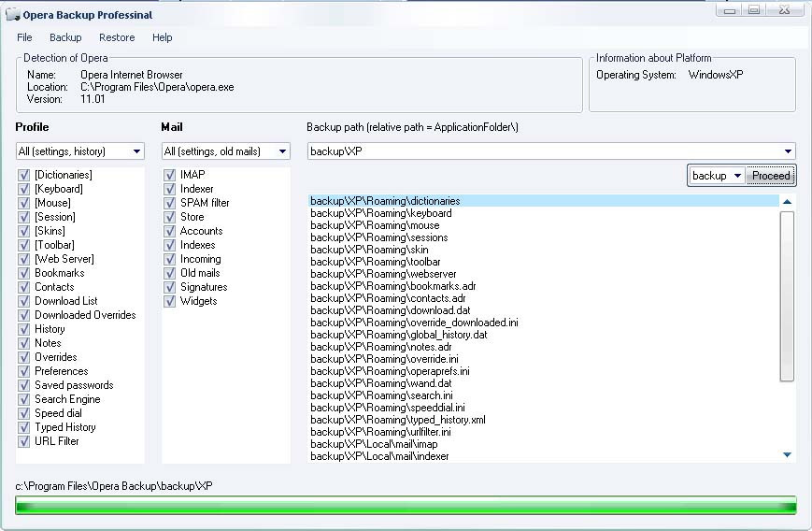812x531 pixels.
Task: Toggle the Download List checkbox
Action: (23, 300)
